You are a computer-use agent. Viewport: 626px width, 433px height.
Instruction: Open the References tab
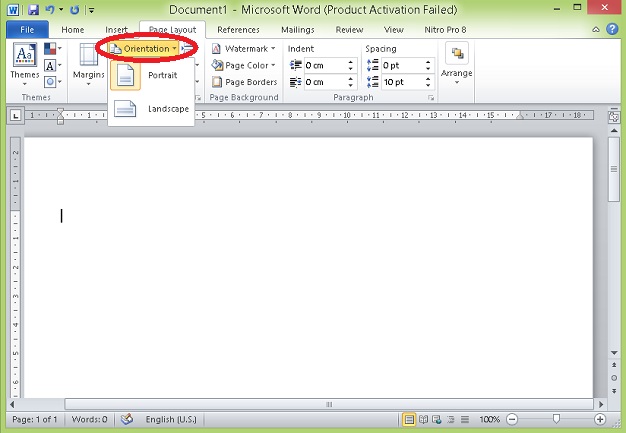pos(238,30)
